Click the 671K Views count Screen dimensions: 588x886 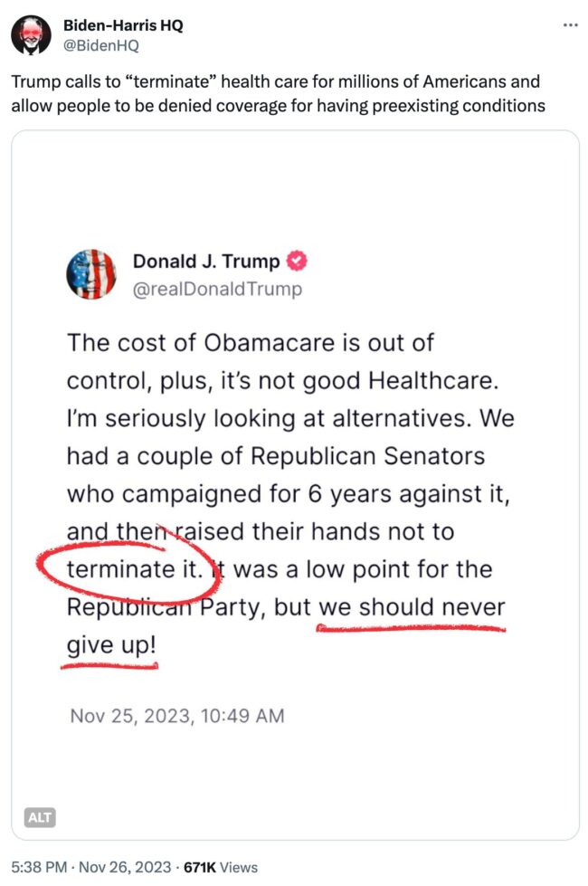point(220,867)
